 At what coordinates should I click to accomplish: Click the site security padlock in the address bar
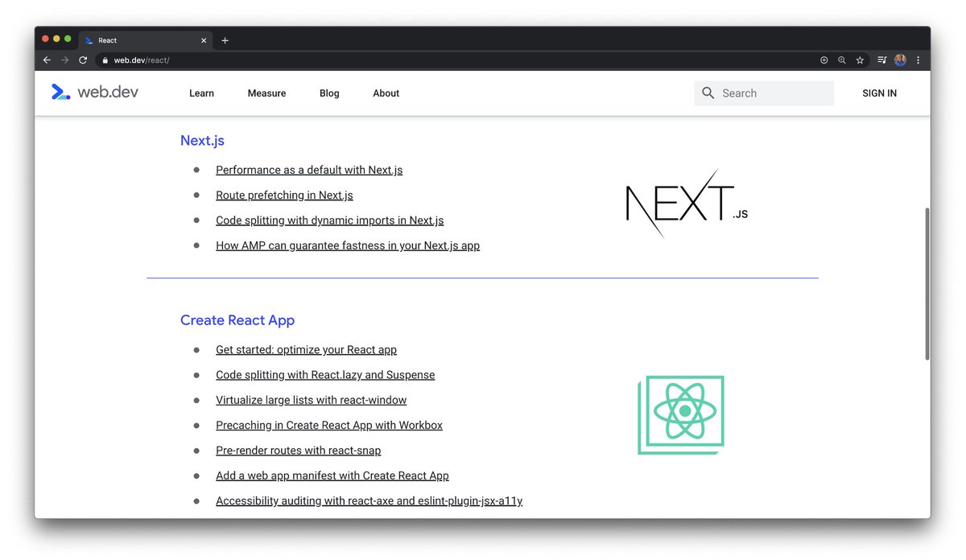pyautogui.click(x=104, y=60)
